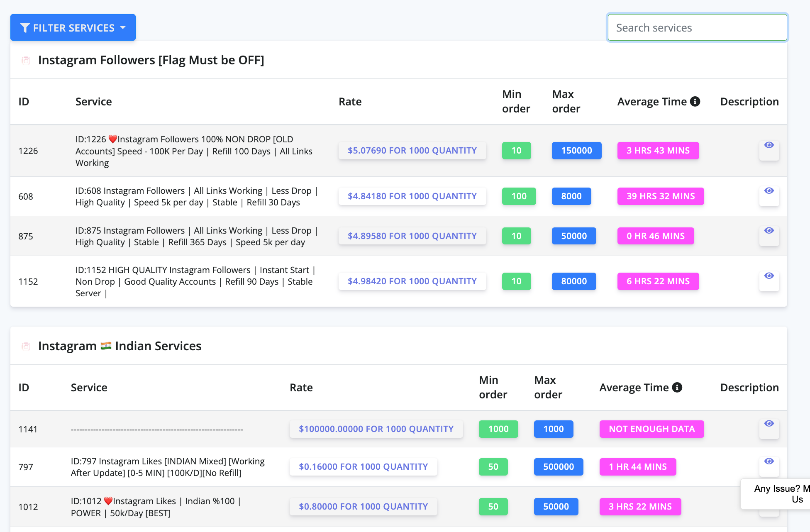Viewport: 810px width, 532px height.
Task: Click max order badge 8000
Action: (571, 196)
